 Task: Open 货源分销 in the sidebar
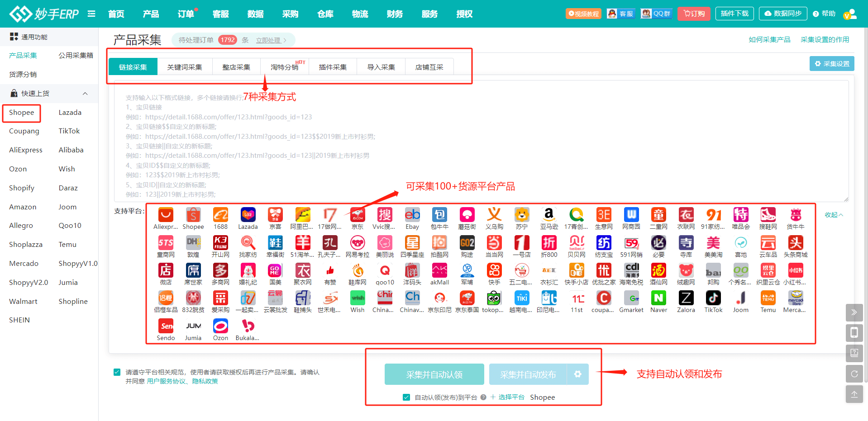click(x=23, y=75)
